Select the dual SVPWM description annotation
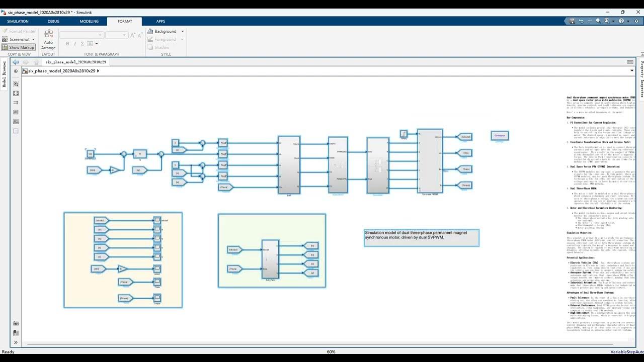This screenshot has height=362, width=644. click(422, 238)
